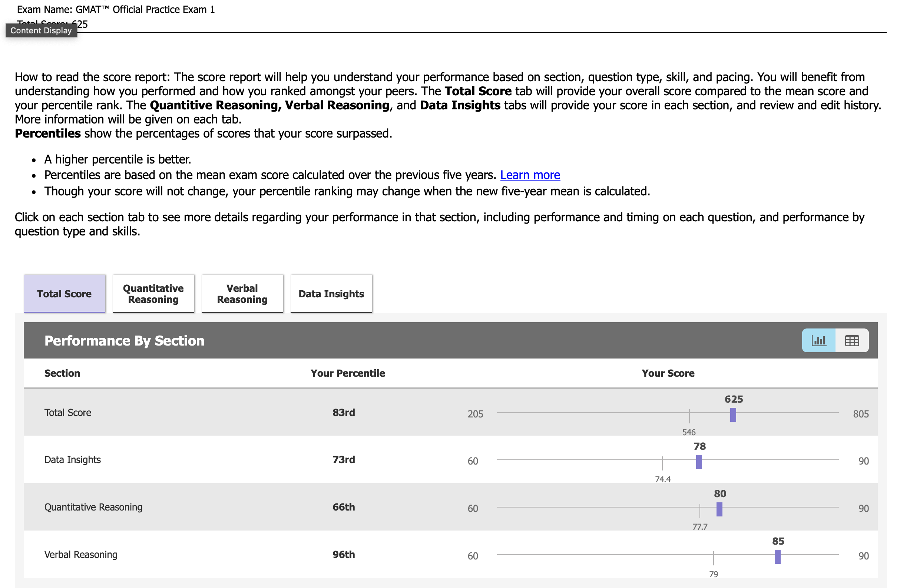Click the Your Score column header
Screen dimensions: 900x588
668,373
